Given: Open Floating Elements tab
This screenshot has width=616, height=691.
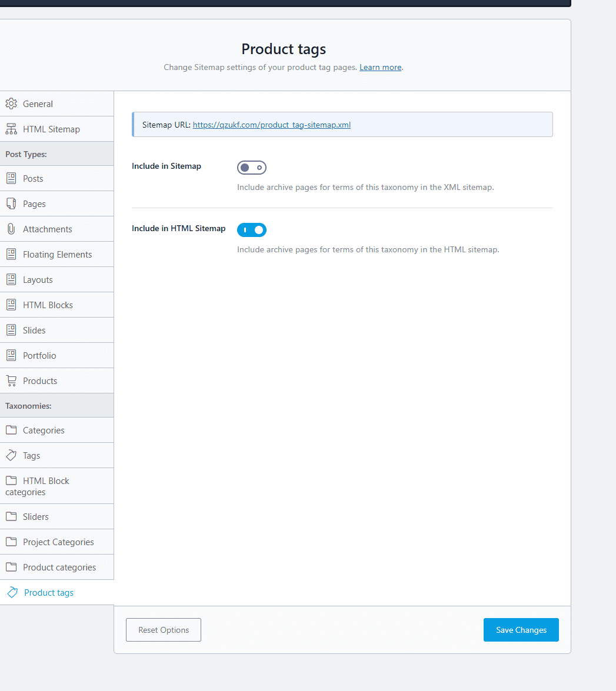Looking at the screenshot, I should [x=57, y=254].
